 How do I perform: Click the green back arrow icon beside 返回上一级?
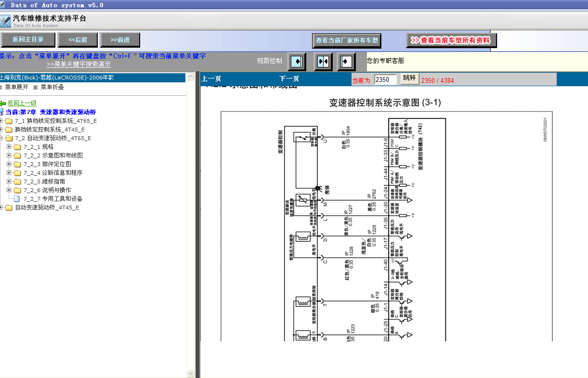coord(3,103)
